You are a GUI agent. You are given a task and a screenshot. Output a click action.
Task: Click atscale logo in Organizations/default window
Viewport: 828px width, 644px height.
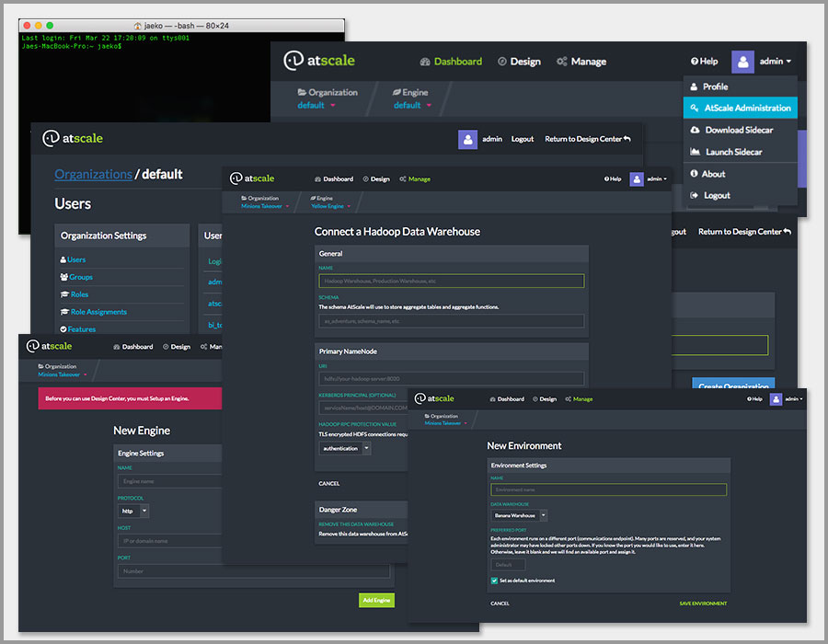73,138
